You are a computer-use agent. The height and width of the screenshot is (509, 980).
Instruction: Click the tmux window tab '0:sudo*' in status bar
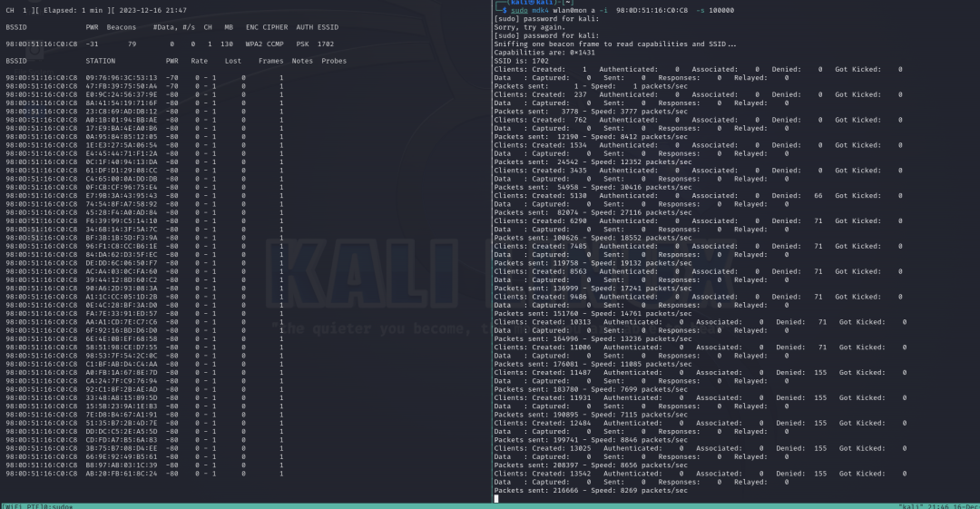pyautogui.click(x=57, y=506)
